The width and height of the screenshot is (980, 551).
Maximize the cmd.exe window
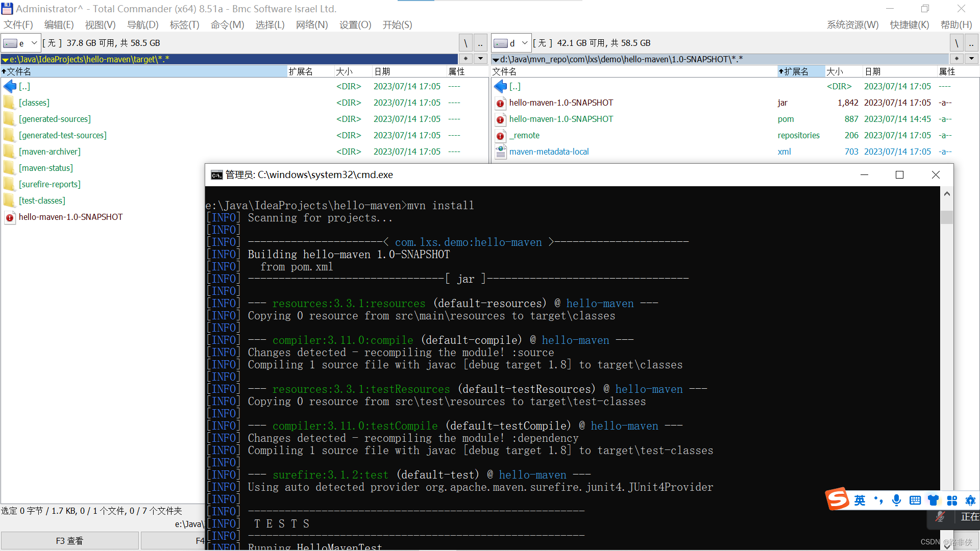(x=899, y=175)
